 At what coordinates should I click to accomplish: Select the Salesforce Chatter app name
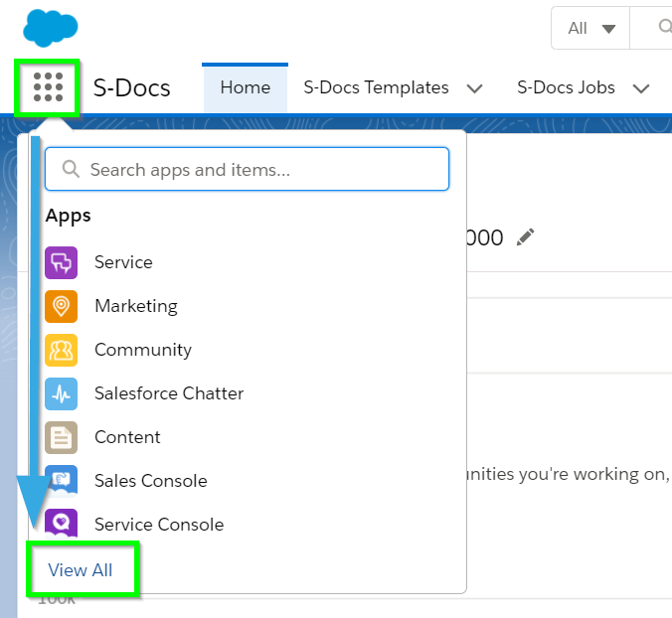(x=169, y=393)
